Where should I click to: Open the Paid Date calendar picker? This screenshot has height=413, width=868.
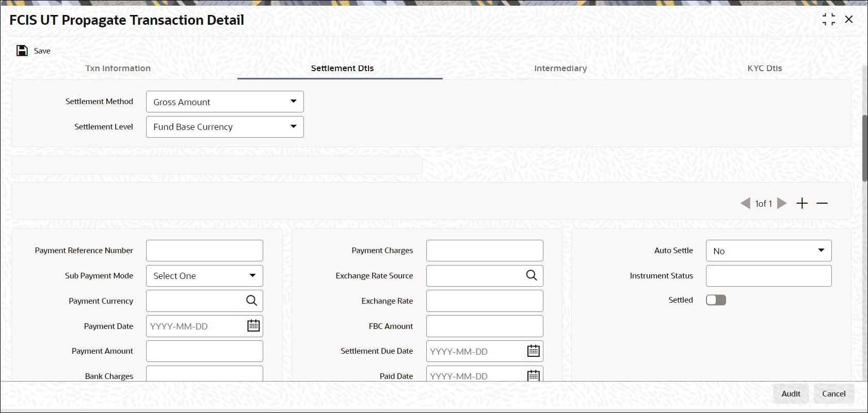pos(534,375)
